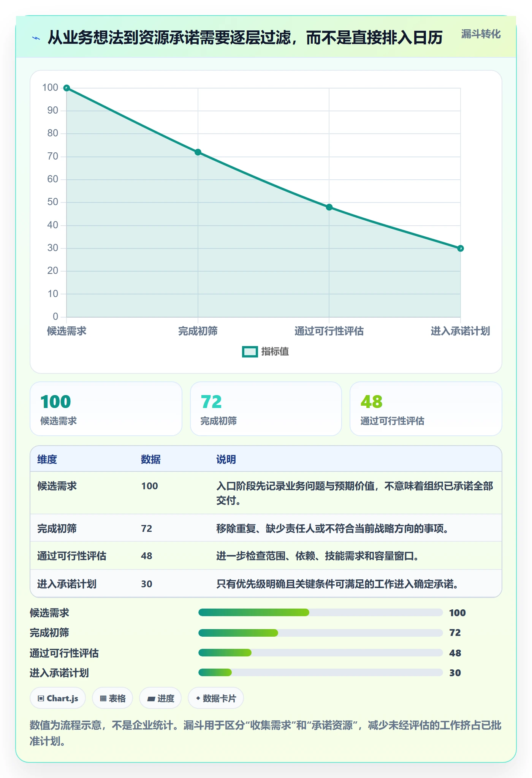Click the 完成初筛 x-axis label

(198, 331)
